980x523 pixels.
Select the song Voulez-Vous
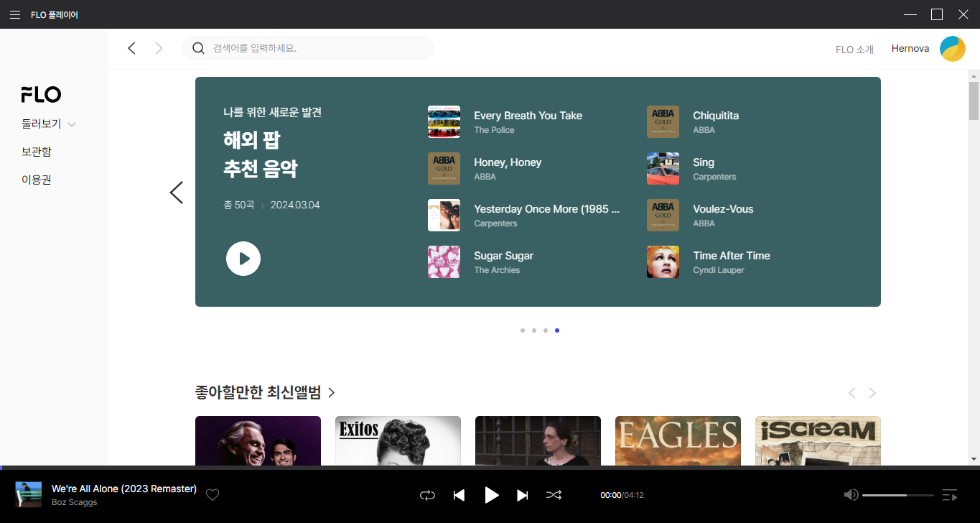coord(723,209)
